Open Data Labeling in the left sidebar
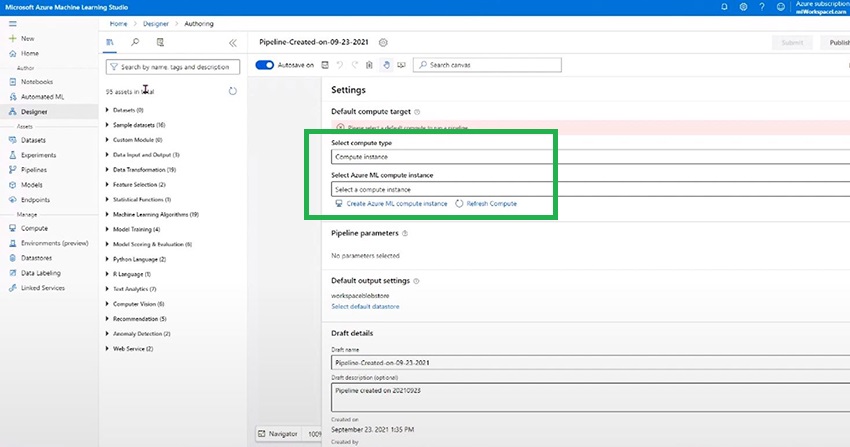The image size is (850, 447). pos(41,273)
